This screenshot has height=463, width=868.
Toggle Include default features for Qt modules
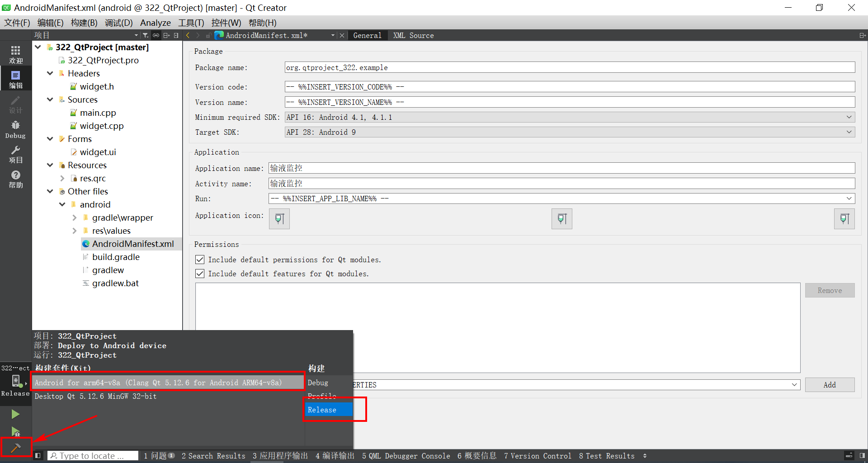[200, 274]
